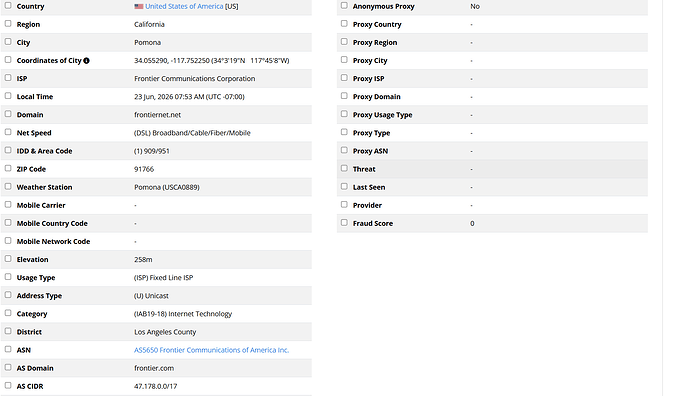Check the Mobile Country Code box
Screen dimensions: 690x396
[x=8, y=223]
